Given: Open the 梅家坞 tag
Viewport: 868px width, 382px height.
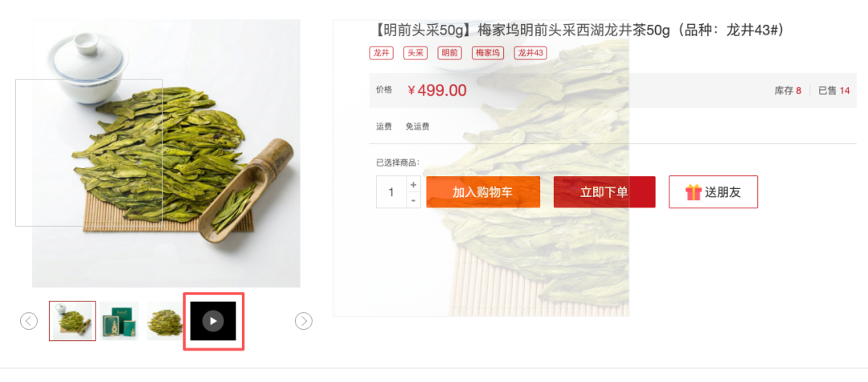Looking at the screenshot, I should (488, 53).
